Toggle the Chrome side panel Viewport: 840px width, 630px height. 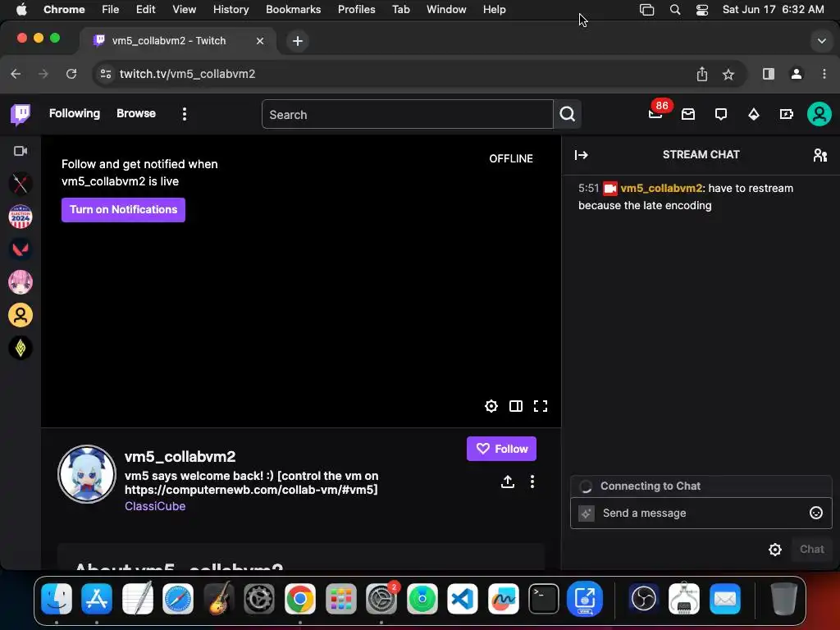[769, 74]
